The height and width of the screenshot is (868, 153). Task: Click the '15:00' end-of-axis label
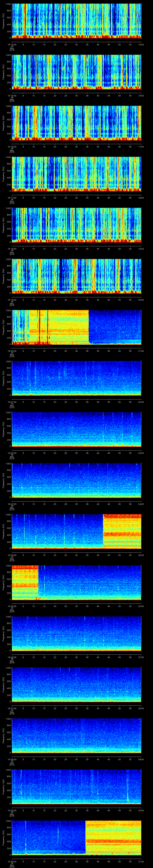pyautogui.click(x=141, y=44)
